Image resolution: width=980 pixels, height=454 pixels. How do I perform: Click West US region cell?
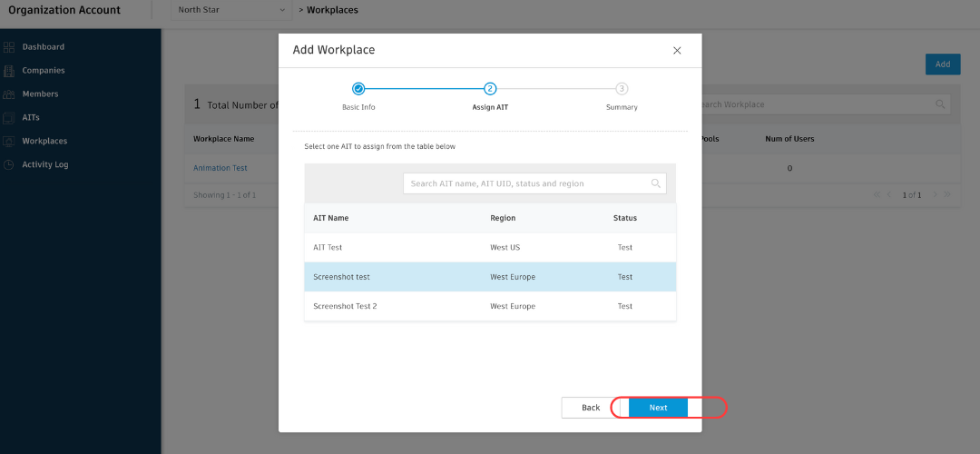pyautogui.click(x=505, y=248)
